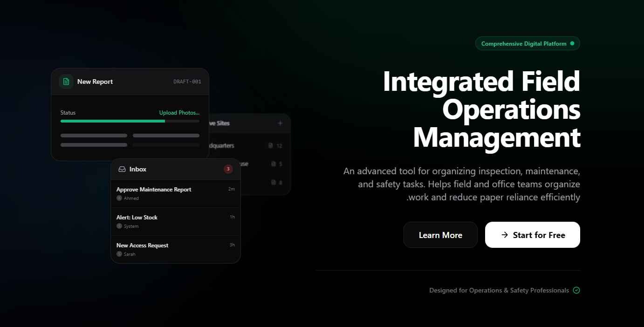Open the Inbox via its mailbox icon
The image size is (644, 327).
point(123,169)
